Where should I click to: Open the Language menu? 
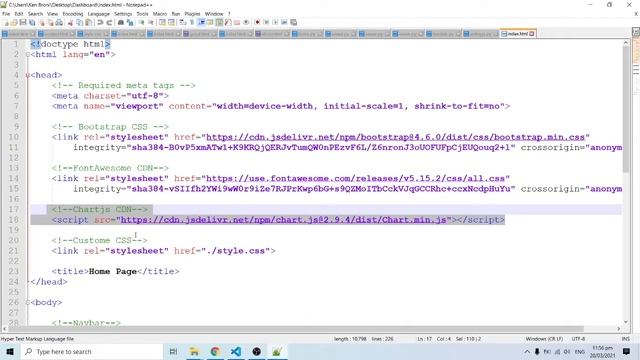point(98,14)
